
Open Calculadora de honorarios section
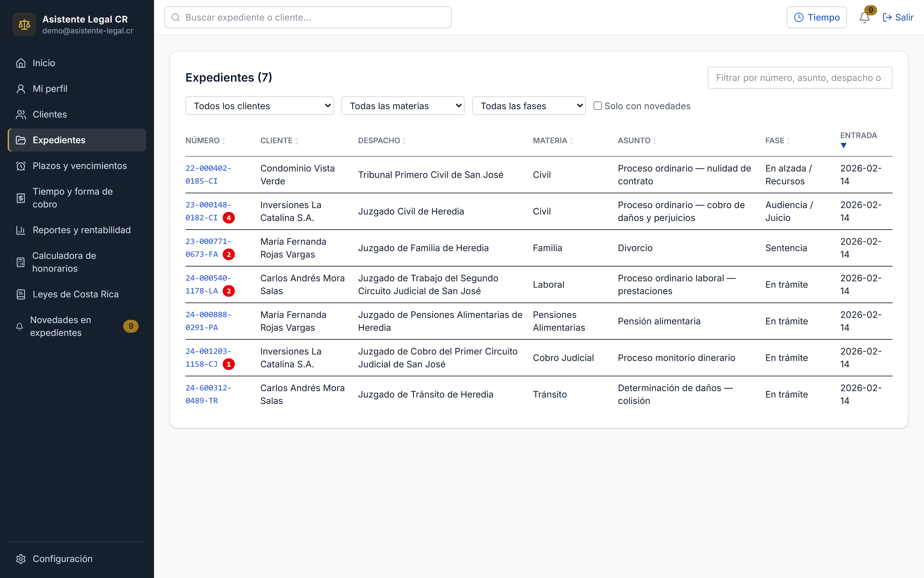pos(77,262)
